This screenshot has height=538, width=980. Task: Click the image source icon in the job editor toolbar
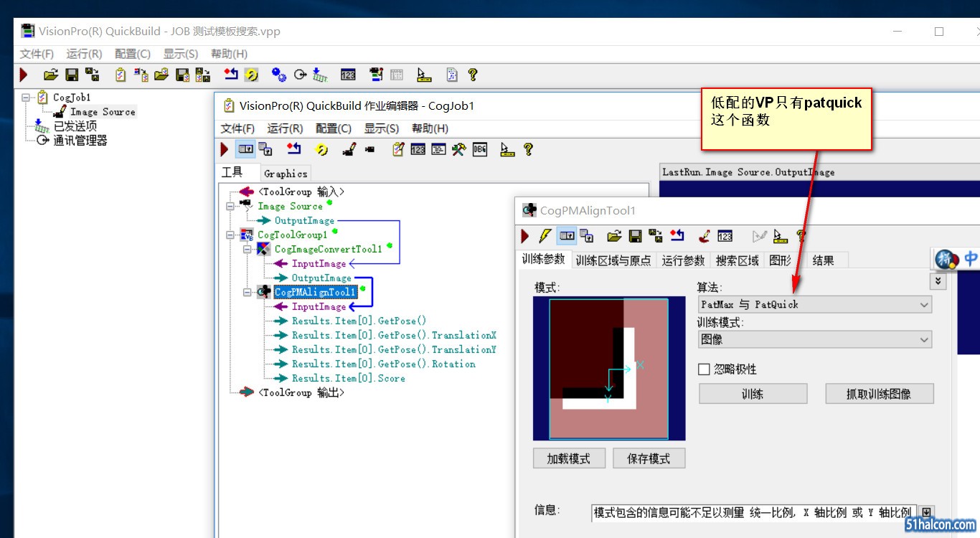tap(349, 149)
